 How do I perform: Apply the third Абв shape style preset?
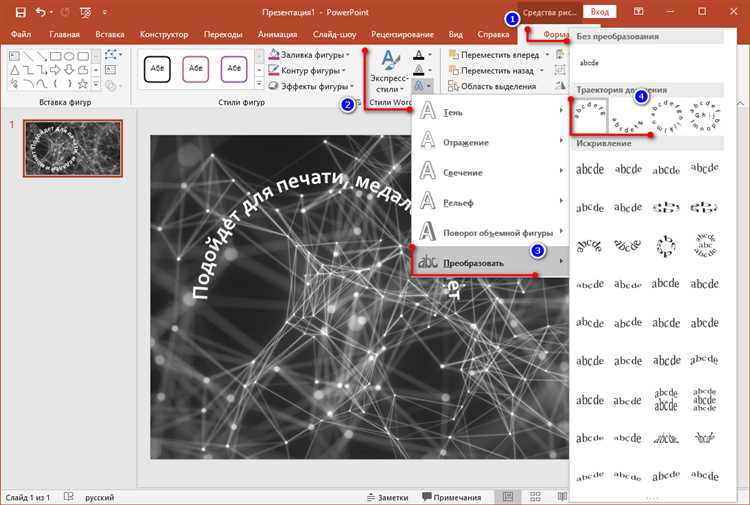click(x=234, y=69)
